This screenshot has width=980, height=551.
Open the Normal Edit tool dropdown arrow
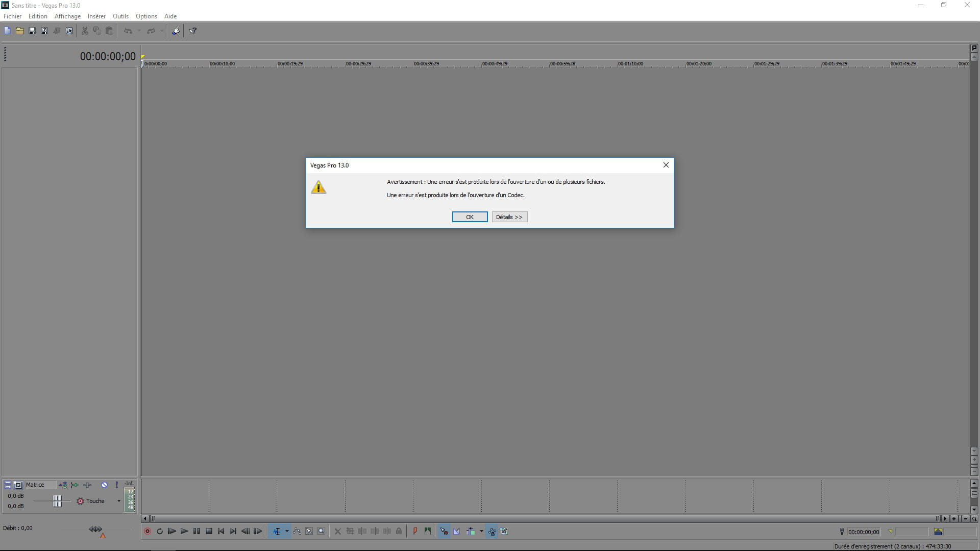pyautogui.click(x=287, y=531)
